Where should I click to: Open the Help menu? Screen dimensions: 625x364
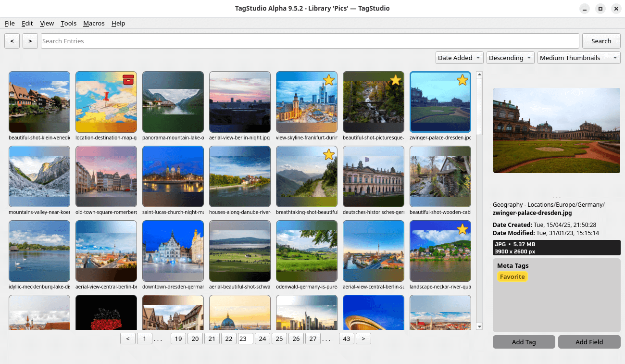[118, 23]
